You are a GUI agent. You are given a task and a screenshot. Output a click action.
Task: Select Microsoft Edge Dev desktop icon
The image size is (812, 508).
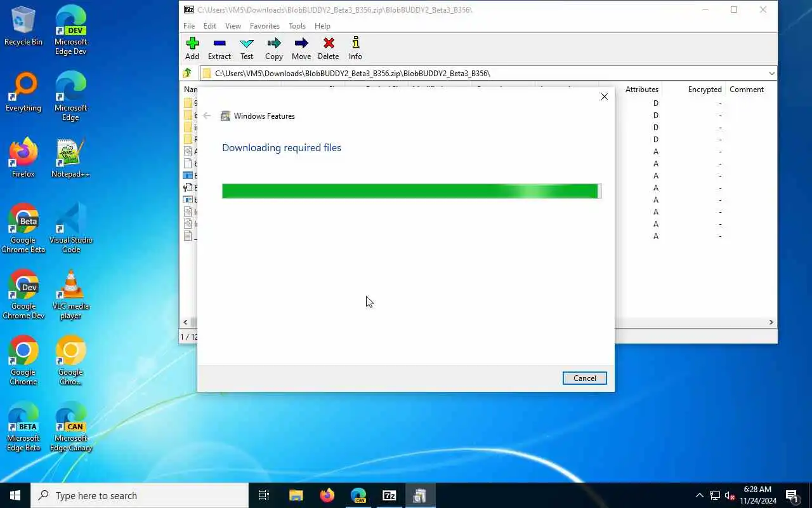pos(70,30)
